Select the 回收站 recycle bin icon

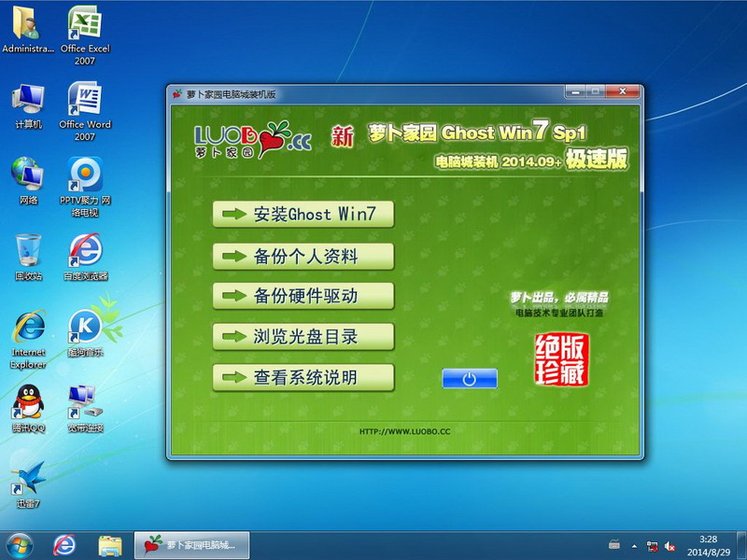click(x=28, y=258)
